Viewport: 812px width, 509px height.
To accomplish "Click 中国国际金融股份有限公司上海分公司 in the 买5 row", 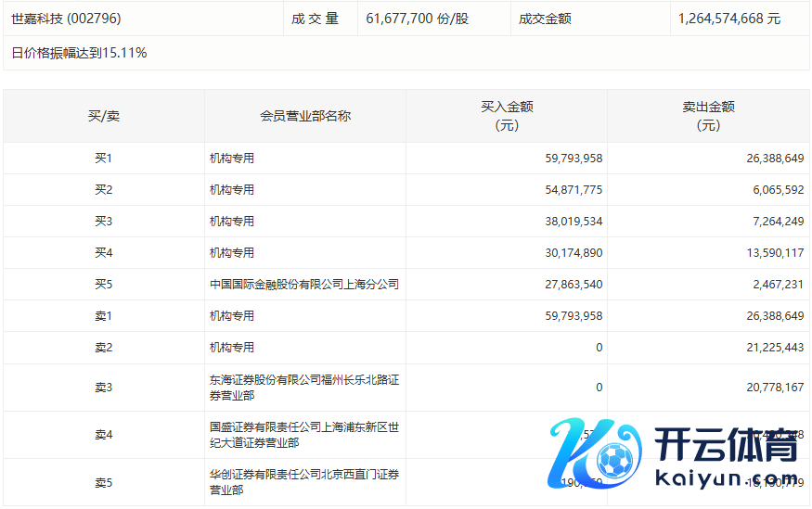I will pos(304,285).
